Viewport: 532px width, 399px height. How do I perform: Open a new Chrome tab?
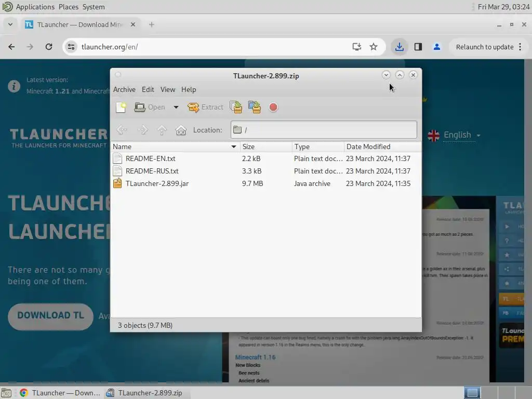pyautogui.click(x=152, y=24)
